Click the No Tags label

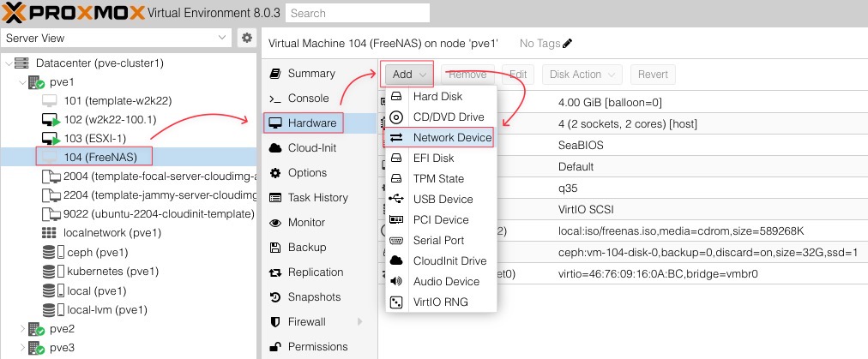click(x=539, y=43)
